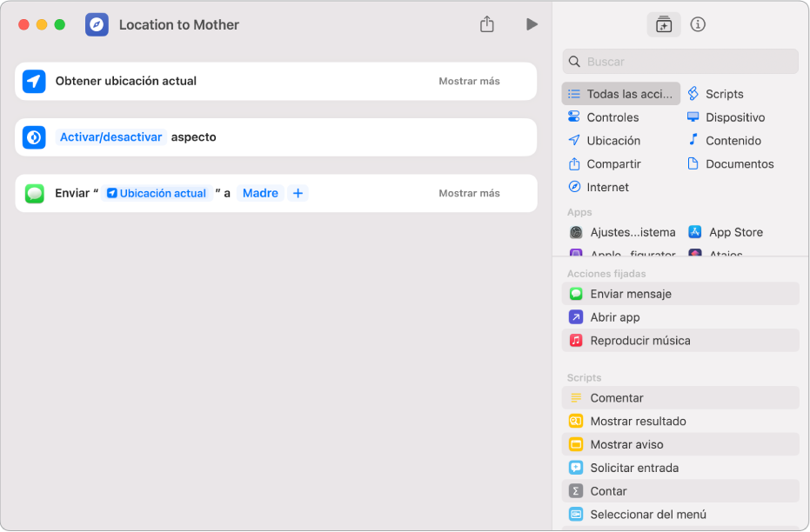
Task: Change the Madre recipient token
Action: [260, 193]
